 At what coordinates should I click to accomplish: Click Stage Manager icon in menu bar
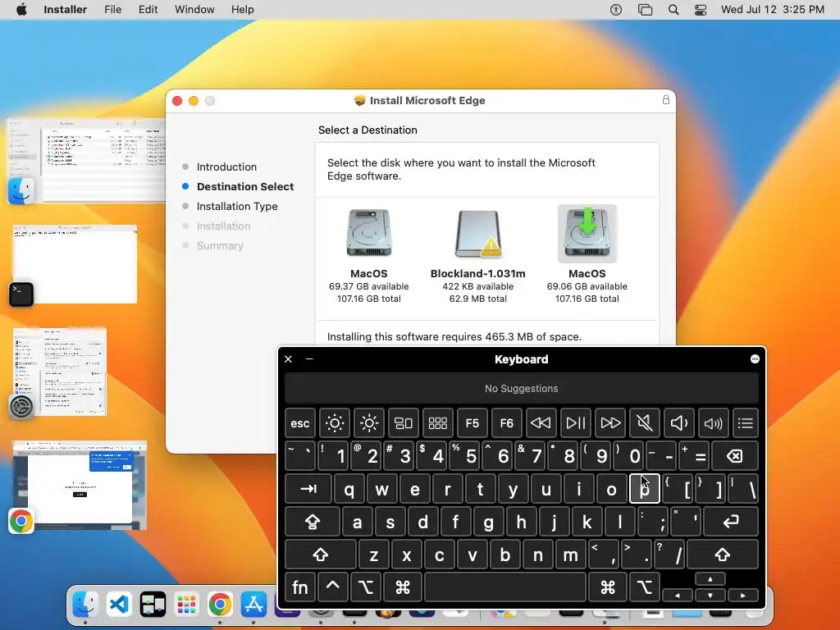point(645,10)
